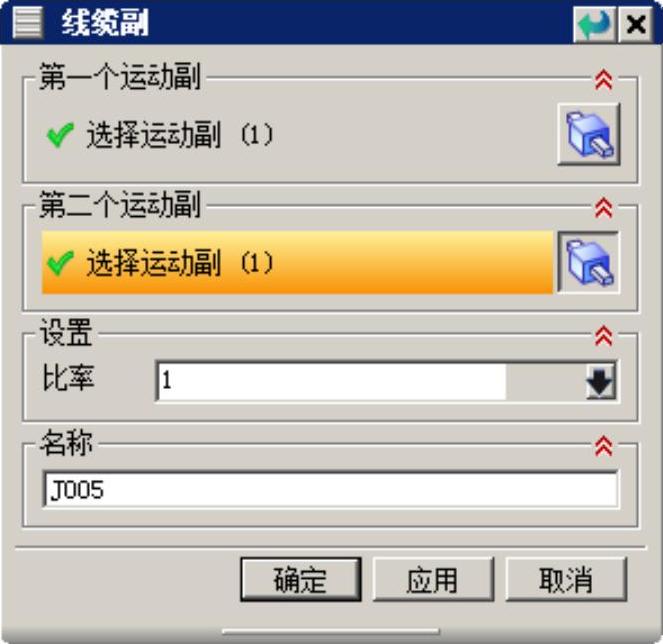Screen dimensions: 663x644
Task: Collapse the 名称 section
Action: [x=603, y=446]
